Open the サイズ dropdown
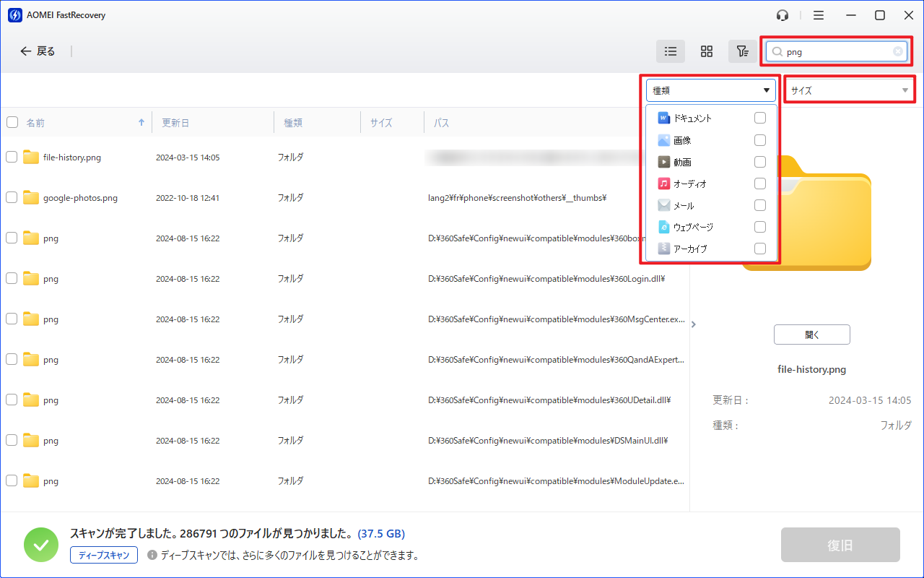The width and height of the screenshot is (924, 578). click(x=849, y=90)
